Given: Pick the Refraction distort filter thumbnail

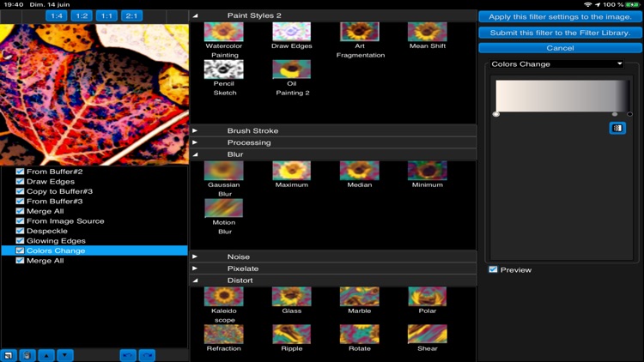Looking at the screenshot, I should coord(224,334).
